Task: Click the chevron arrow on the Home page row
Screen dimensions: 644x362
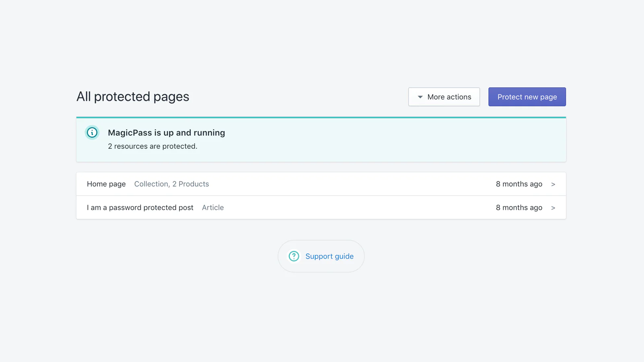Action: pos(553,184)
